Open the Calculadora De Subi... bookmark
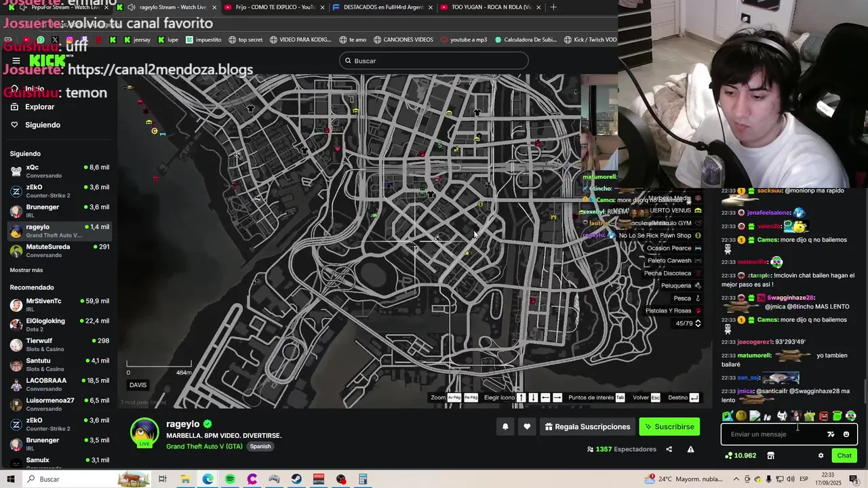 tap(526, 39)
